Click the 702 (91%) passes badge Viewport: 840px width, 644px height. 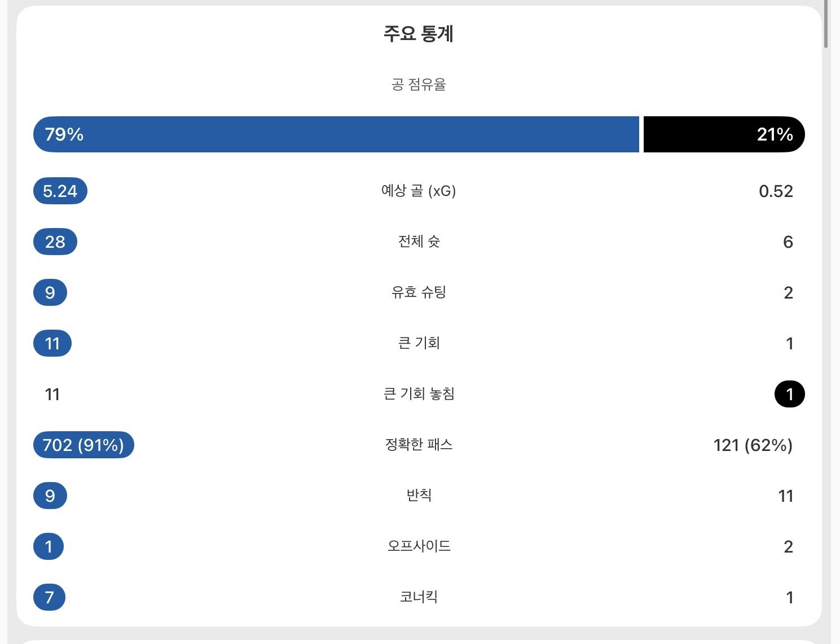click(x=83, y=445)
